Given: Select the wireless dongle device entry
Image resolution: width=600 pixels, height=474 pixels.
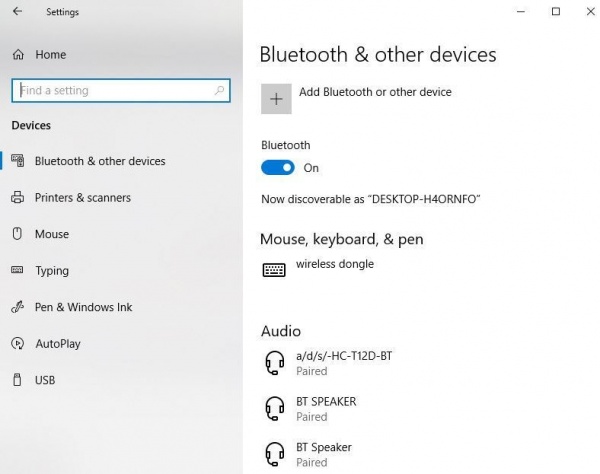Looking at the screenshot, I should tap(335, 265).
